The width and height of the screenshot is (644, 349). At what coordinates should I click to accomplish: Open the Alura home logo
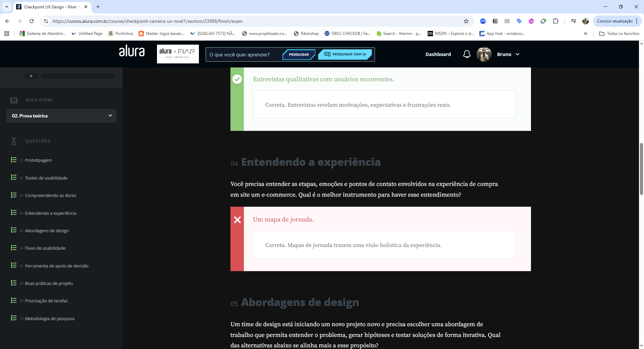(132, 51)
